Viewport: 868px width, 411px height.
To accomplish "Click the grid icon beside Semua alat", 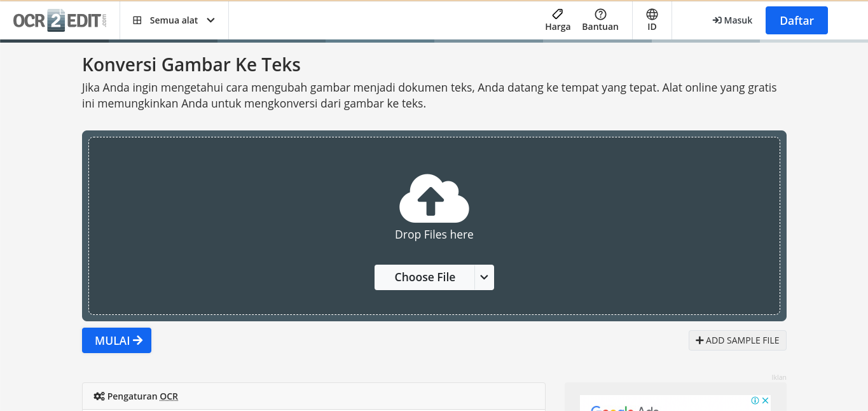I will tap(137, 20).
